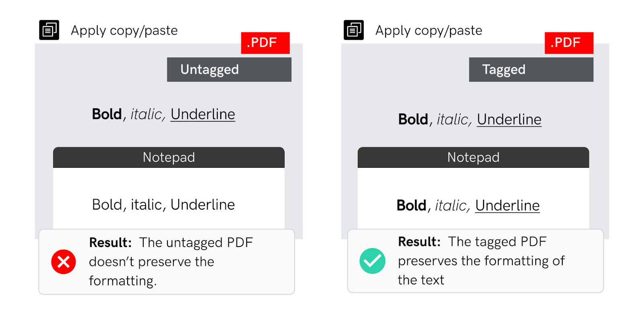Click the left 'Apply copy/paste' heading
The width and height of the screenshot is (644, 313).
pyautogui.click(x=124, y=31)
